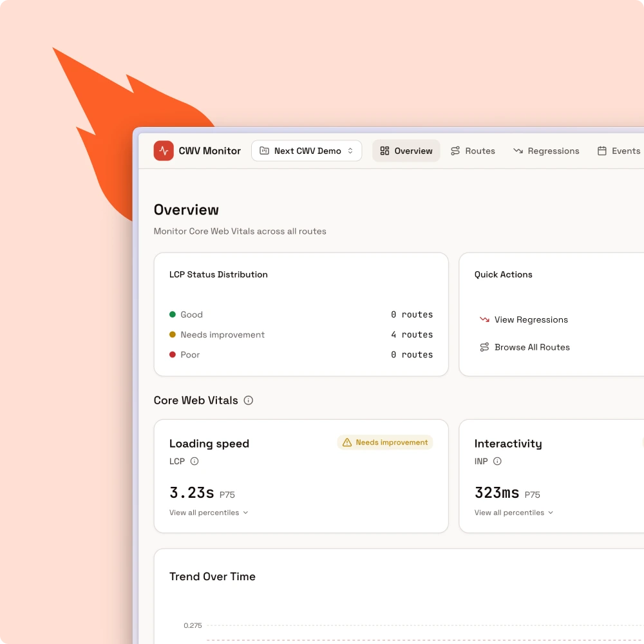Select the Overview grid icon

point(385,151)
